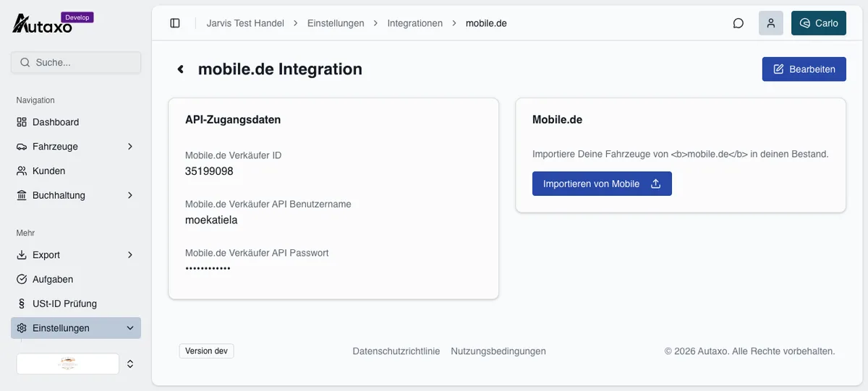Expand the Export chevron
Image resolution: width=868 pixels, height=391 pixels.
130,255
